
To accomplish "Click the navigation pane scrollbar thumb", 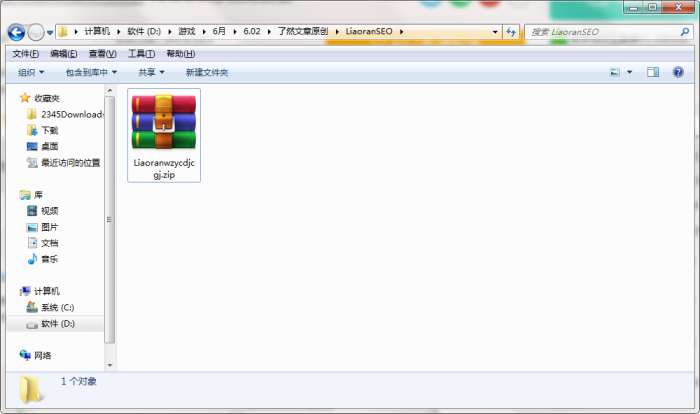I will [x=110, y=220].
